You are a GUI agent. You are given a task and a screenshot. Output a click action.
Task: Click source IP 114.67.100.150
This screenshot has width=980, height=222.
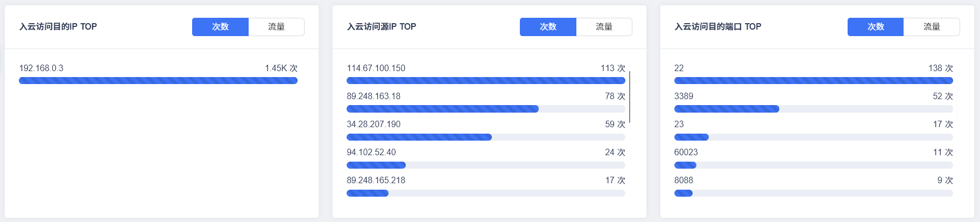pos(376,68)
